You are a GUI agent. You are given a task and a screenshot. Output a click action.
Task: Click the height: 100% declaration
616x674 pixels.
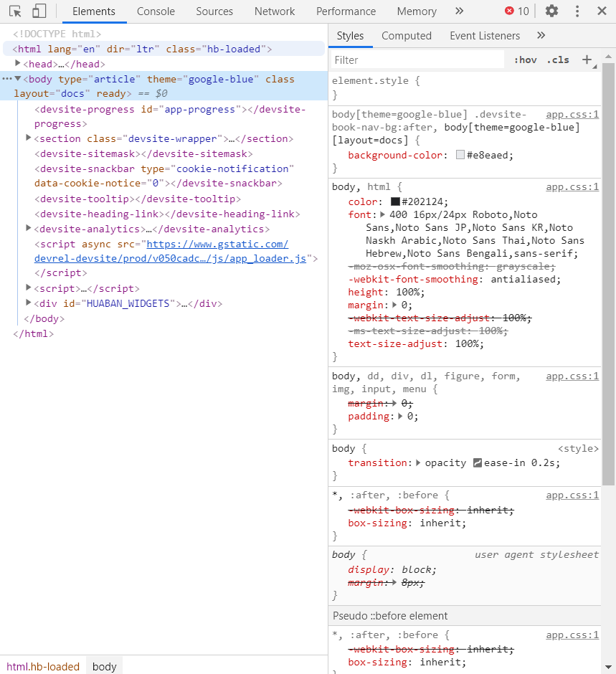tap(386, 293)
